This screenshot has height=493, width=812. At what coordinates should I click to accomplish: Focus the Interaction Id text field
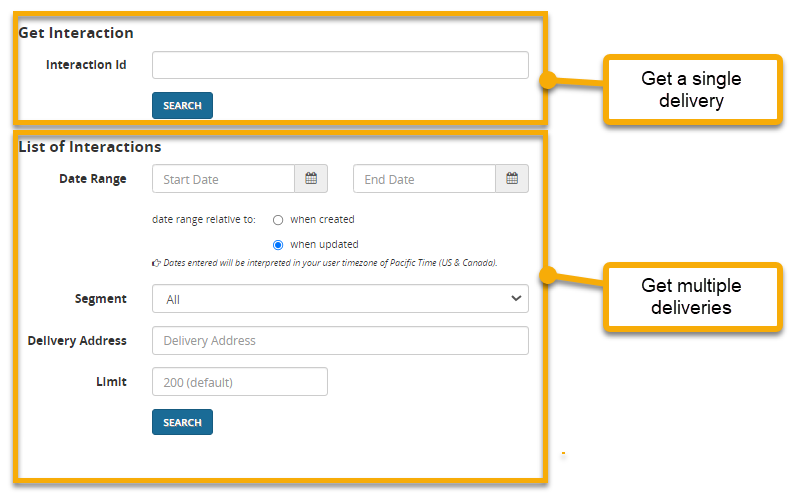click(x=340, y=66)
